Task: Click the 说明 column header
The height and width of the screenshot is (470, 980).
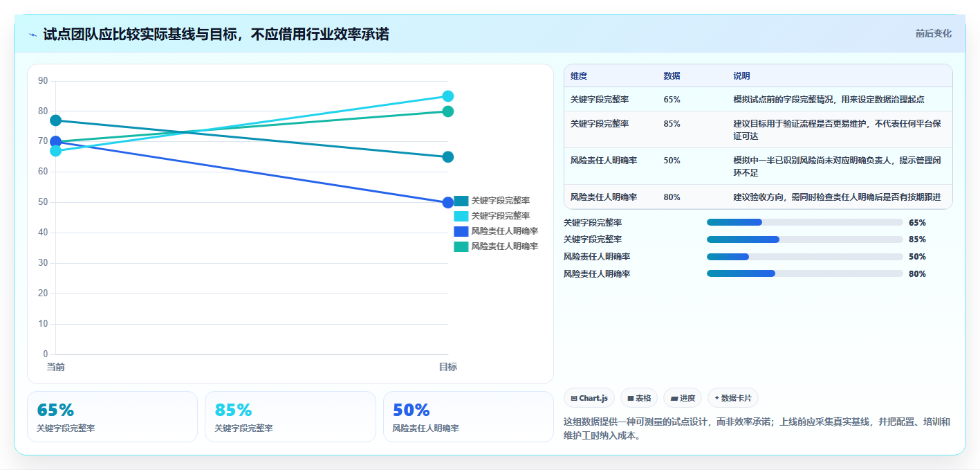Action: point(741,76)
